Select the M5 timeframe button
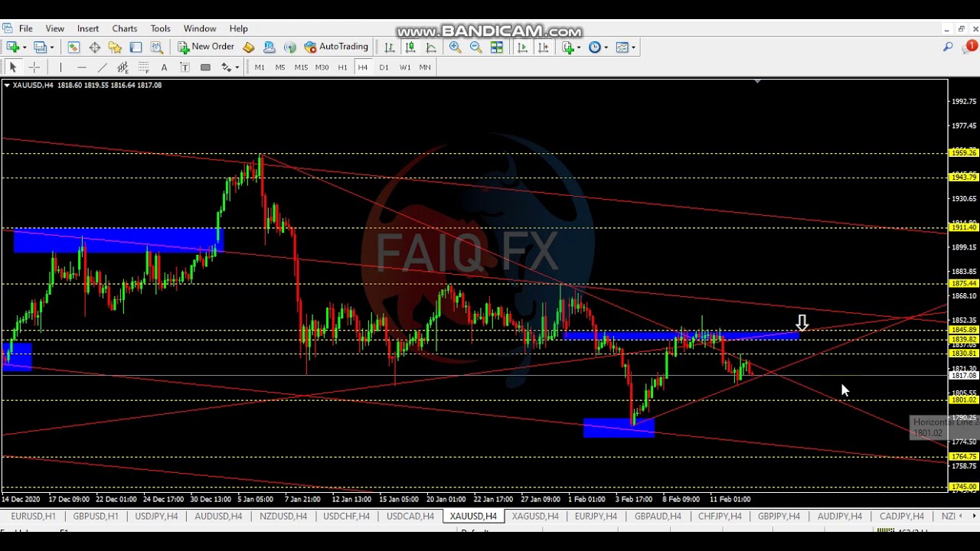The width and height of the screenshot is (980, 551). pos(280,67)
